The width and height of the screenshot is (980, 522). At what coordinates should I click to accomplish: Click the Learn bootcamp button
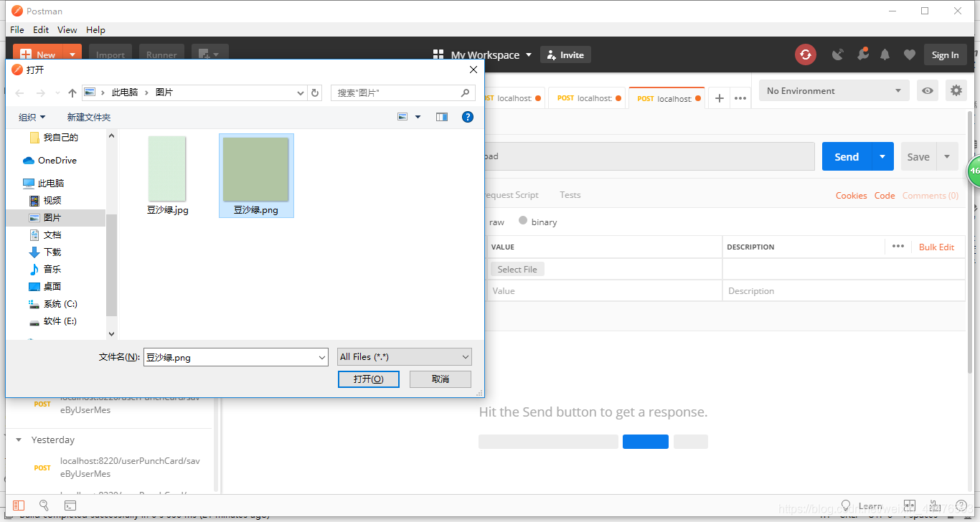(862, 506)
